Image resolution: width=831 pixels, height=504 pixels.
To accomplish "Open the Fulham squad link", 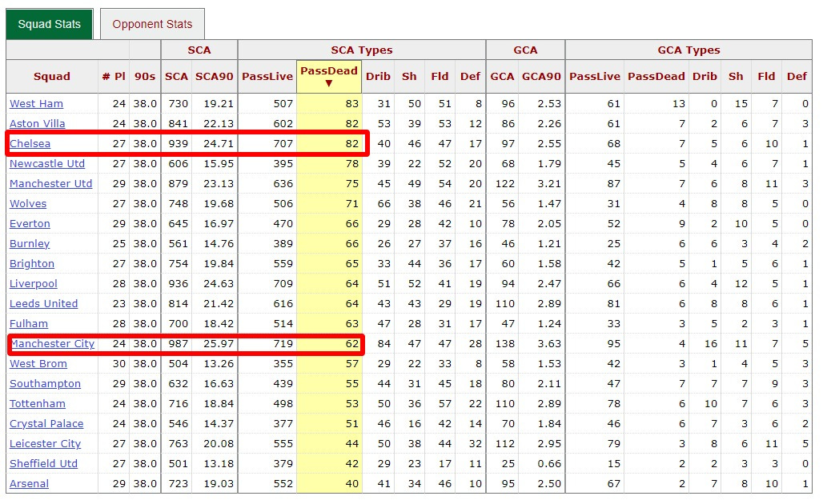I will (29, 324).
